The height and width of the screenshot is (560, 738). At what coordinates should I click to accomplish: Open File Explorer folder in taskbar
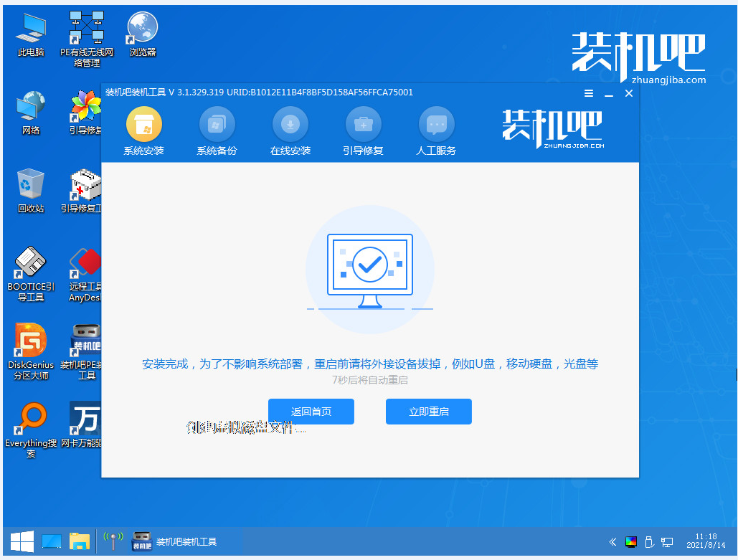click(80, 541)
